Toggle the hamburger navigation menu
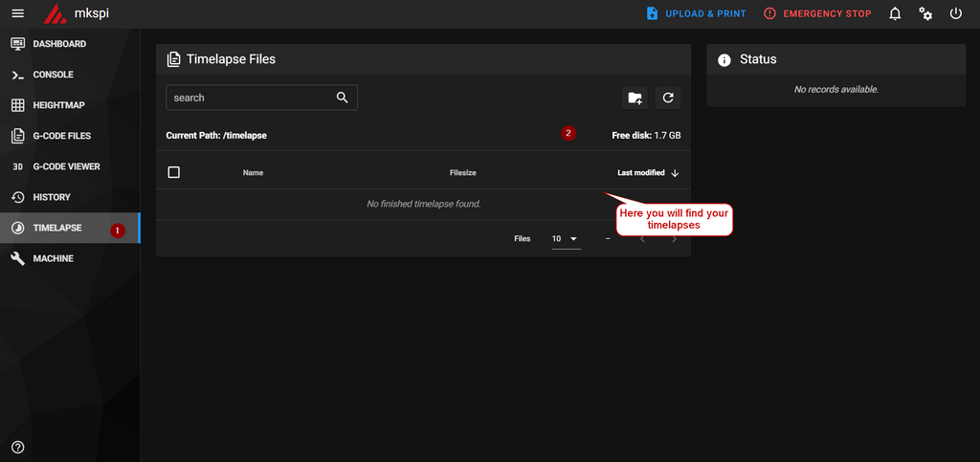This screenshot has width=980, height=462. [x=17, y=13]
